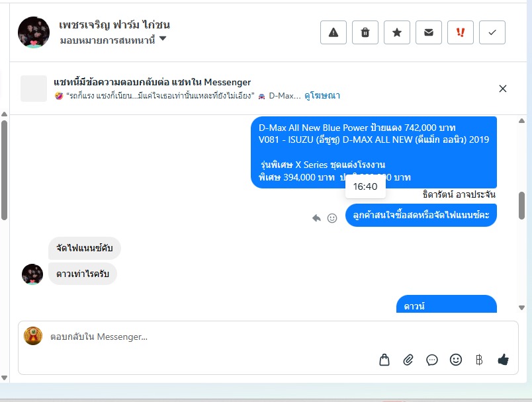Click the chat scroll down arrow
Viewport: 532px width, 402px height.
coord(521,307)
